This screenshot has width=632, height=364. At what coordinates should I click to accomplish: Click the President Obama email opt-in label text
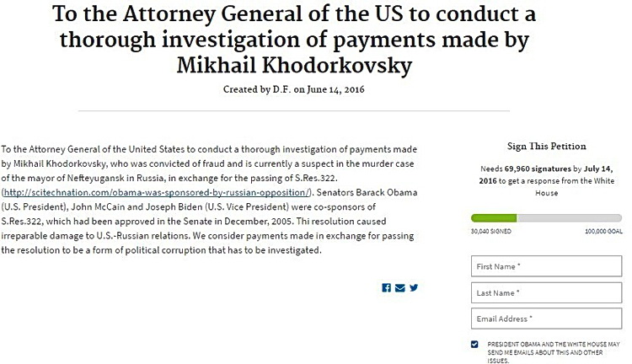tap(554, 352)
